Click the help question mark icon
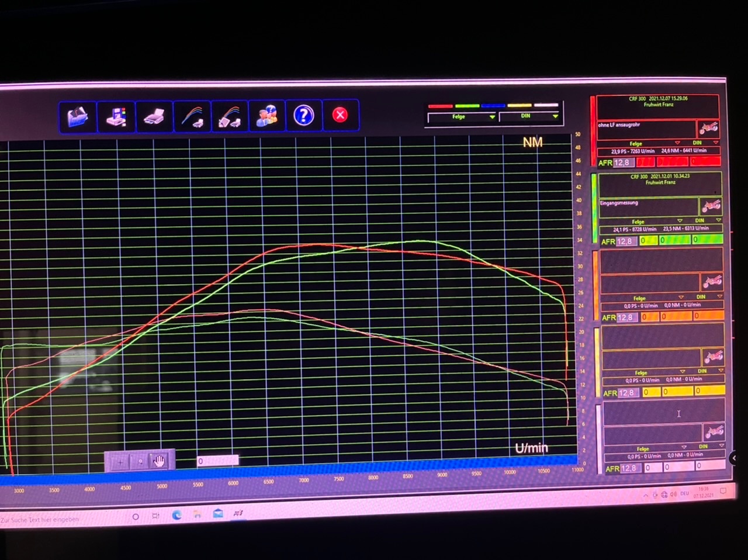This screenshot has width=748, height=560. (x=303, y=115)
